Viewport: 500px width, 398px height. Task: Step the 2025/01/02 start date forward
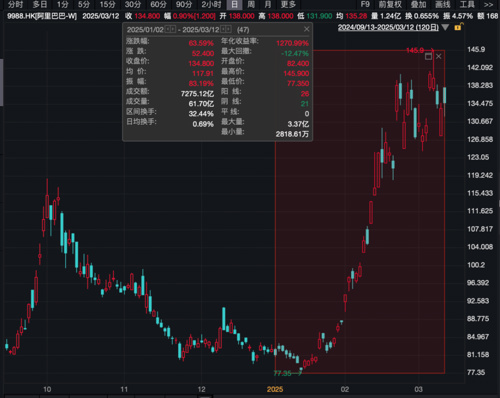click(x=173, y=29)
